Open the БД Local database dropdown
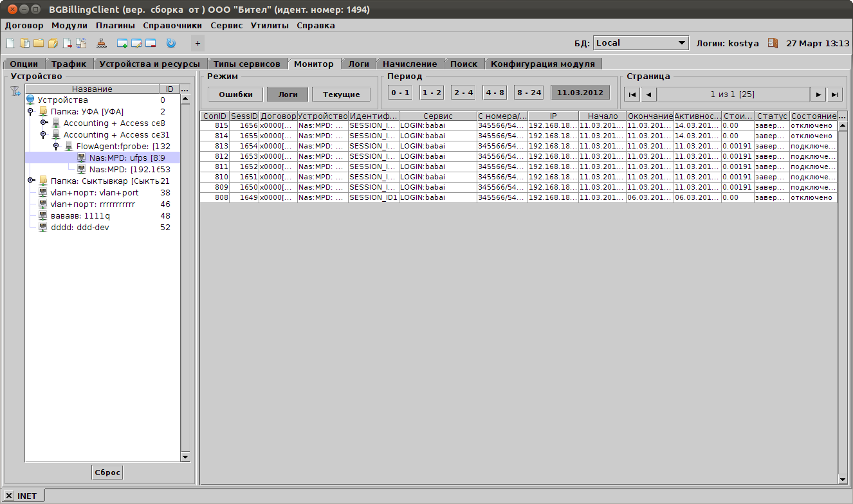 click(640, 43)
